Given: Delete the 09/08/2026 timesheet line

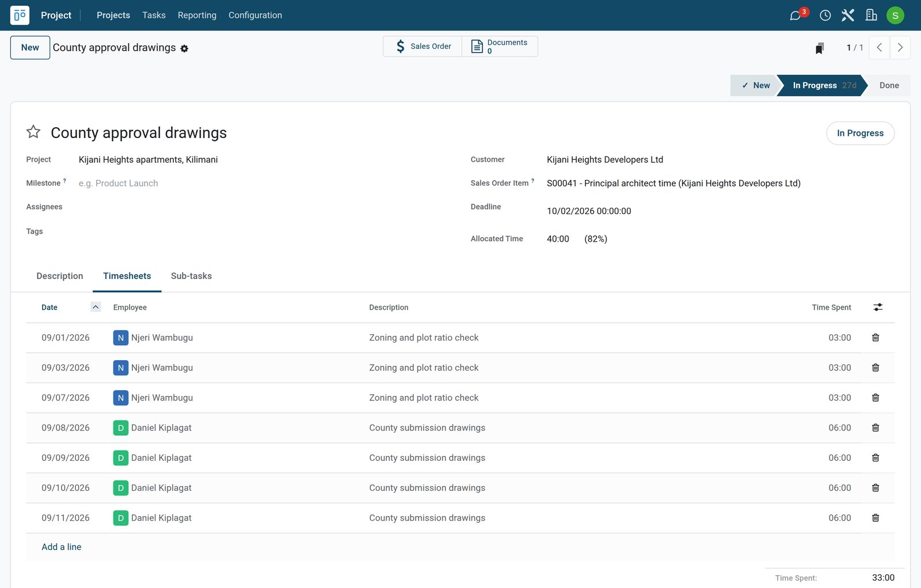Looking at the screenshot, I should pyautogui.click(x=876, y=427).
